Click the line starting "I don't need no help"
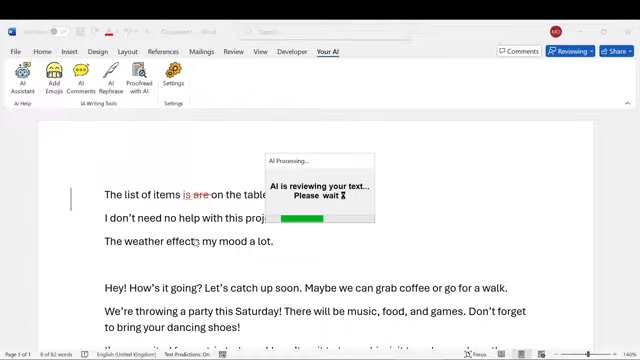The width and height of the screenshot is (640, 360). 185,218
